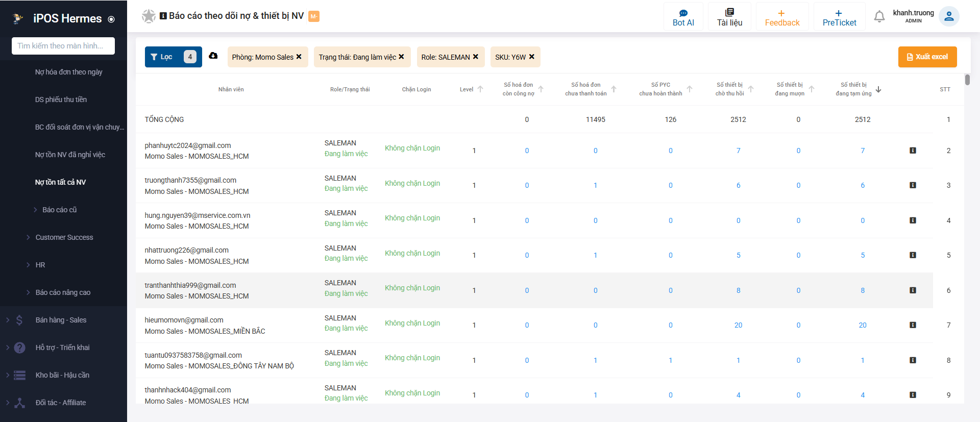This screenshot has height=422, width=980.
Task: Expand Báo cáo cũ submenu
Action: point(59,210)
